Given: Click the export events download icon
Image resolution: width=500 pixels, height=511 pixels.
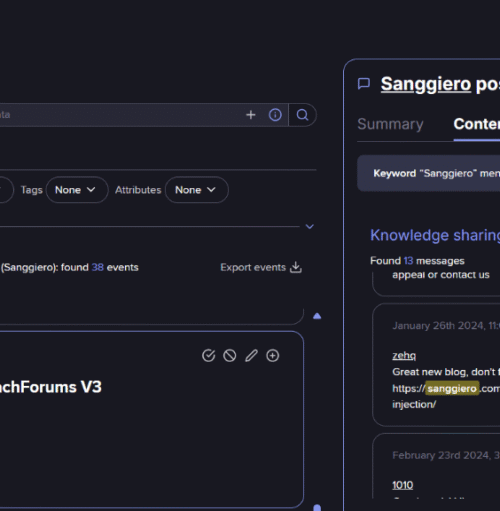Looking at the screenshot, I should pyautogui.click(x=296, y=267).
